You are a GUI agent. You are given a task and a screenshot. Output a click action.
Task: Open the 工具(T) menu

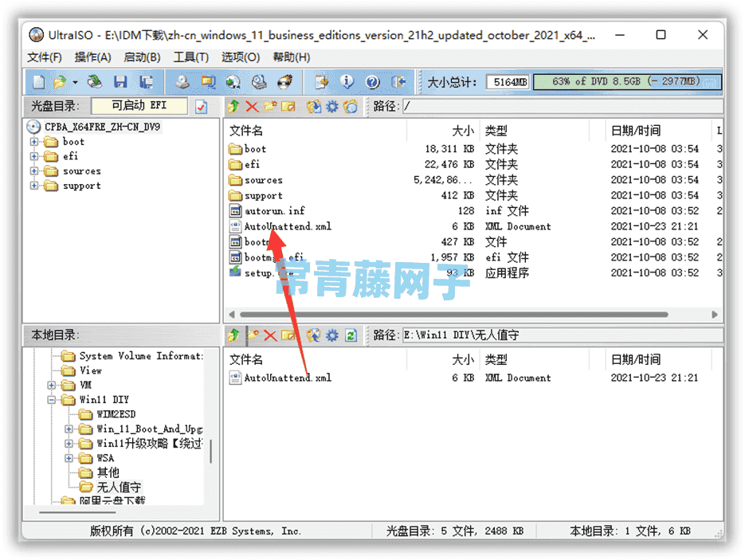(x=191, y=57)
